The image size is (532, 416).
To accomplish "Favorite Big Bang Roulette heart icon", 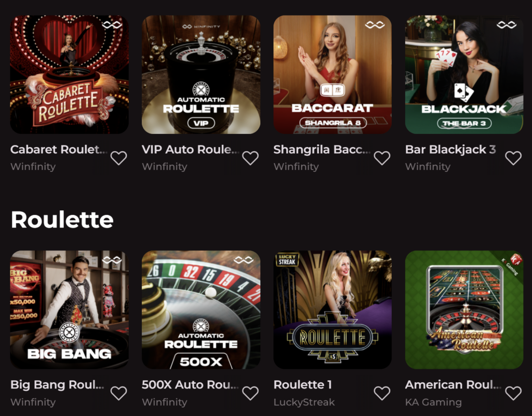I will coord(118,393).
